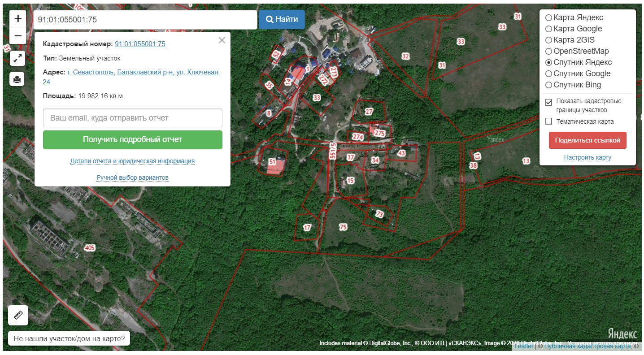The width and height of the screenshot is (644, 355).
Task: Click parcel label 51 on the map
Action: click(272, 162)
